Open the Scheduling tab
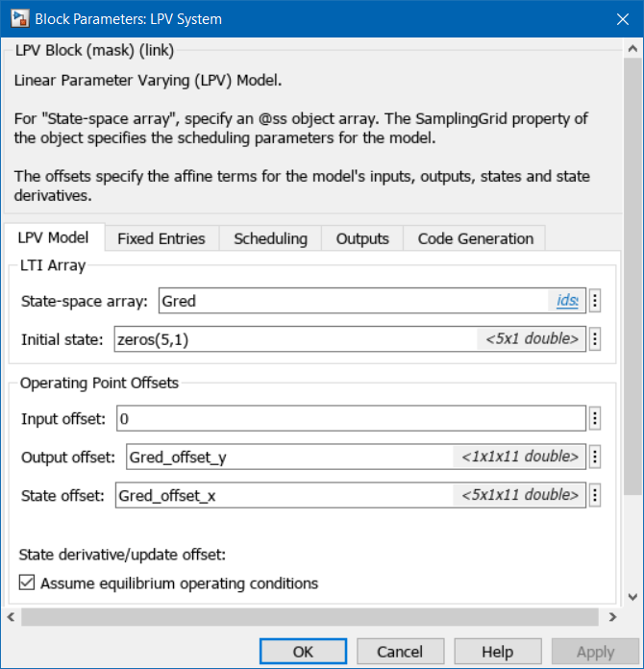Image resolution: width=644 pixels, height=669 pixels. point(270,238)
